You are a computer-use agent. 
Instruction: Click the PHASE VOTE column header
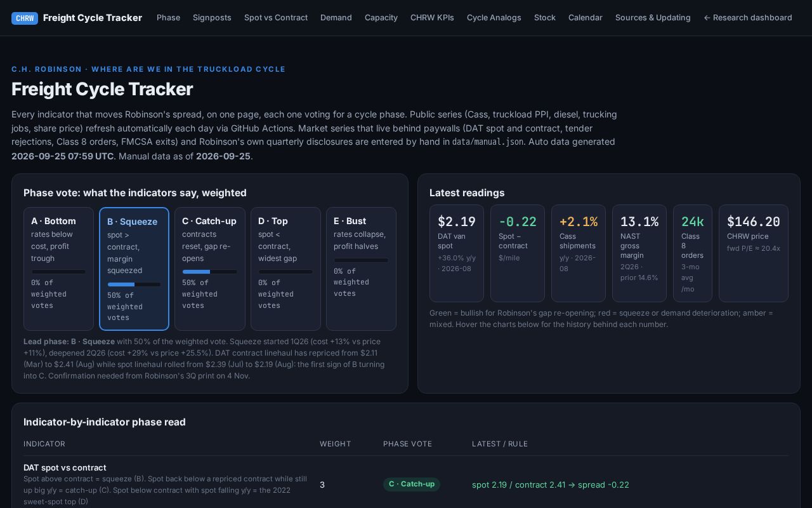pos(407,444)
